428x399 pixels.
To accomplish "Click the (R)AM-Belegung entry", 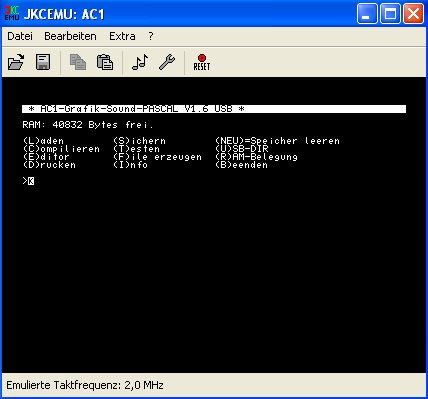I will pos(256,157).
